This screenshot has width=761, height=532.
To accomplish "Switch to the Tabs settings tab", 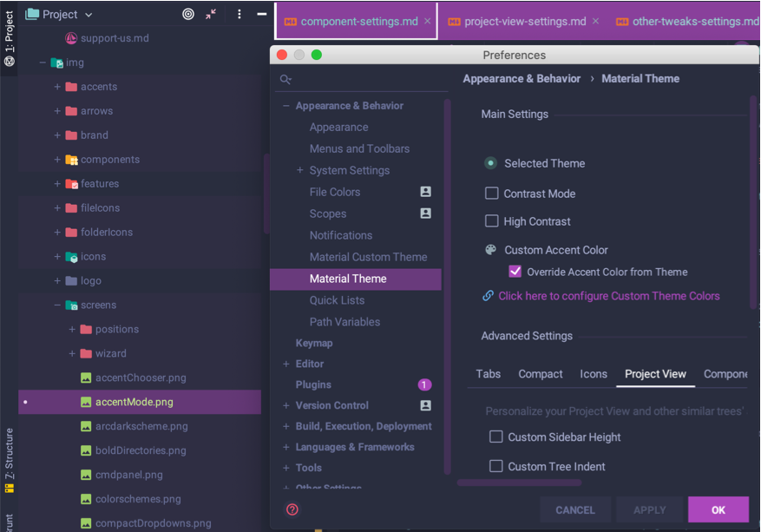I will pyautogui.click(x=489, y=374).
